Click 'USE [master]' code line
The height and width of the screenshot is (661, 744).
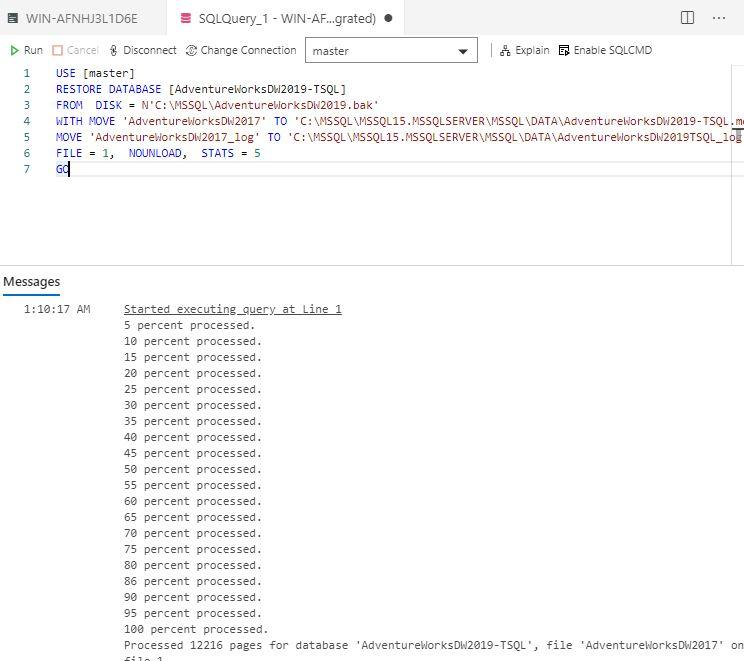click(95, 73)
